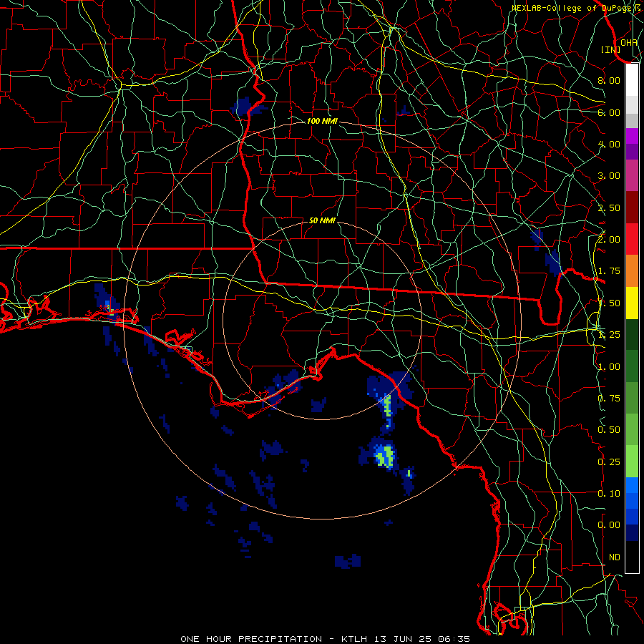644x644 pixels.
Task: Click the 2.00 legend value
Action: [609, 239]
